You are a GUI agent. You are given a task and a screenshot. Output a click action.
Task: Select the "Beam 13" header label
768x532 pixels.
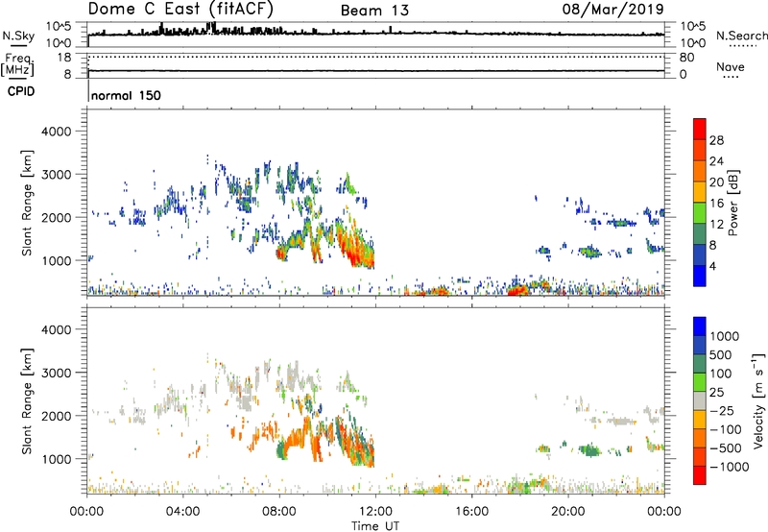tap(374, 11)
